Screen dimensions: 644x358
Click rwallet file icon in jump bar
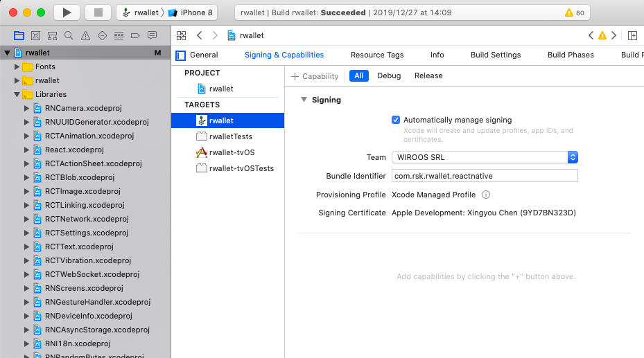click(x=232, y=36)
